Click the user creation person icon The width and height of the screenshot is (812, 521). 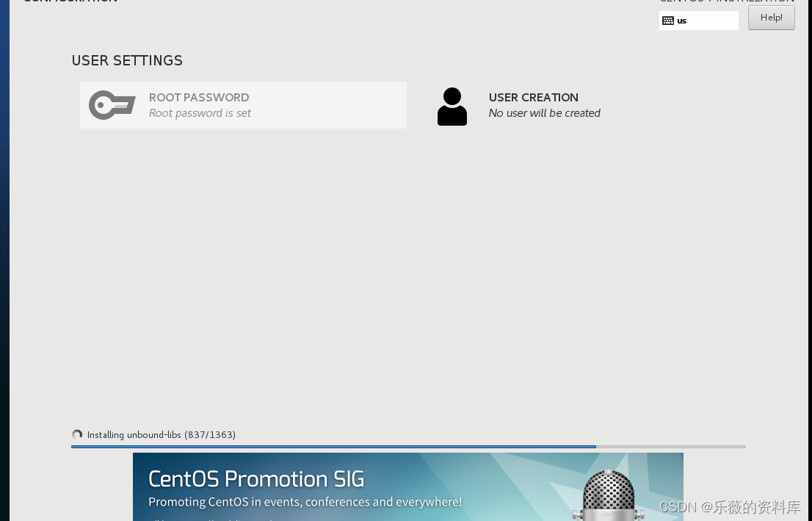[452, 107]
